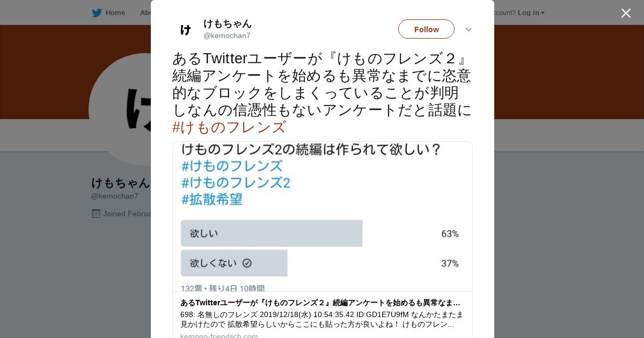Click the 欲しい 63% poll bar
The image size is (644, 338).
272,233
